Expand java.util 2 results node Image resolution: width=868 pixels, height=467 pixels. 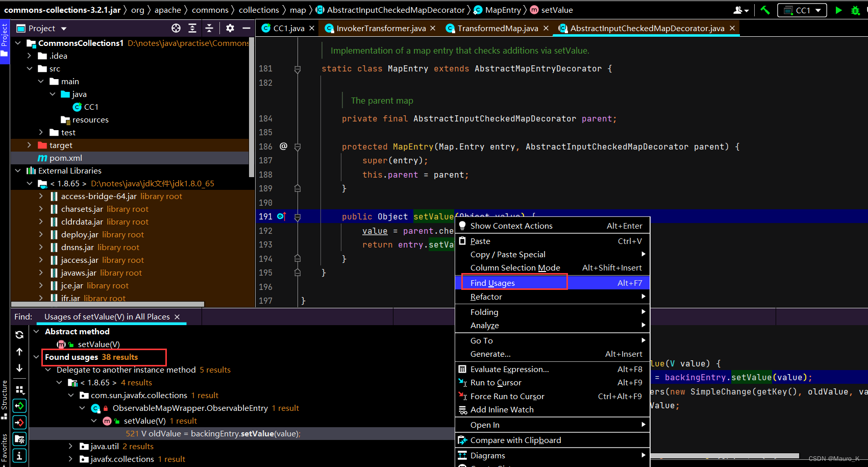[x=71, y=446]
